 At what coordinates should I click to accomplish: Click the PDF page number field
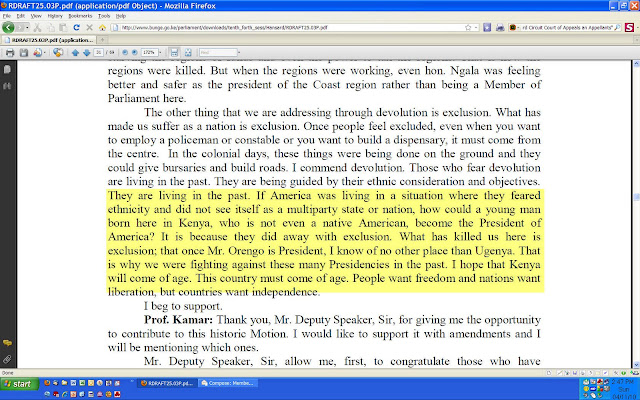coord(98,53)
